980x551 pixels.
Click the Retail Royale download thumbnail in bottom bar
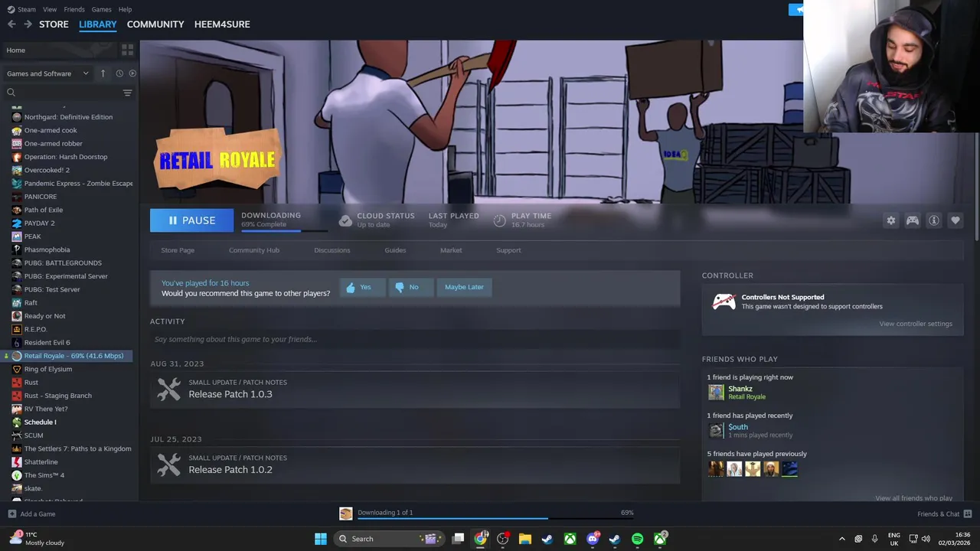[x=346, y=514]
